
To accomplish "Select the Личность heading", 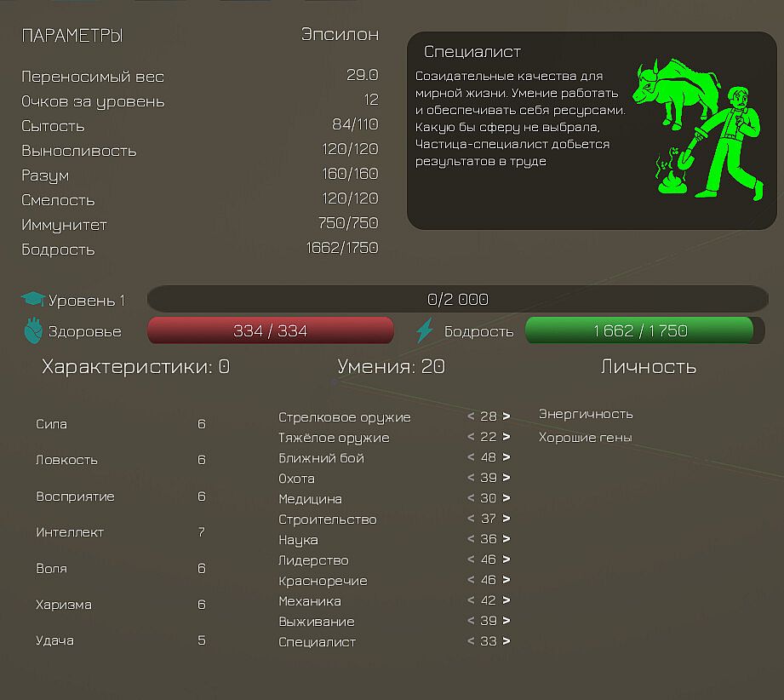I will click(649, 367).
